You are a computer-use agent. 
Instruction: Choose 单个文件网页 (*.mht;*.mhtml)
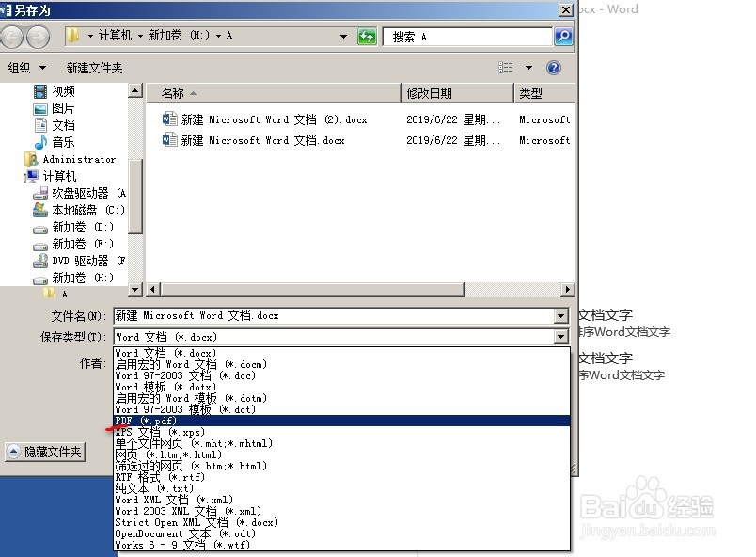pyautogui.click(x=342, y=443)
